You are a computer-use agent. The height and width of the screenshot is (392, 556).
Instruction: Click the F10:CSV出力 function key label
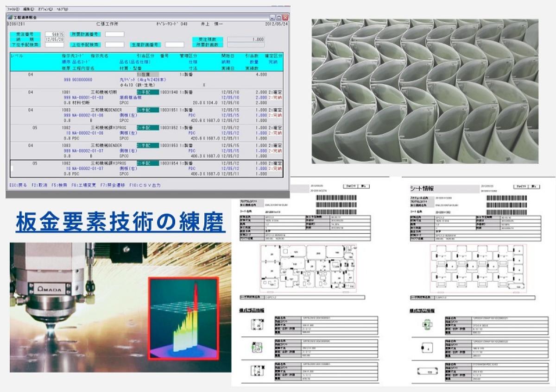[x=145, y=185]
